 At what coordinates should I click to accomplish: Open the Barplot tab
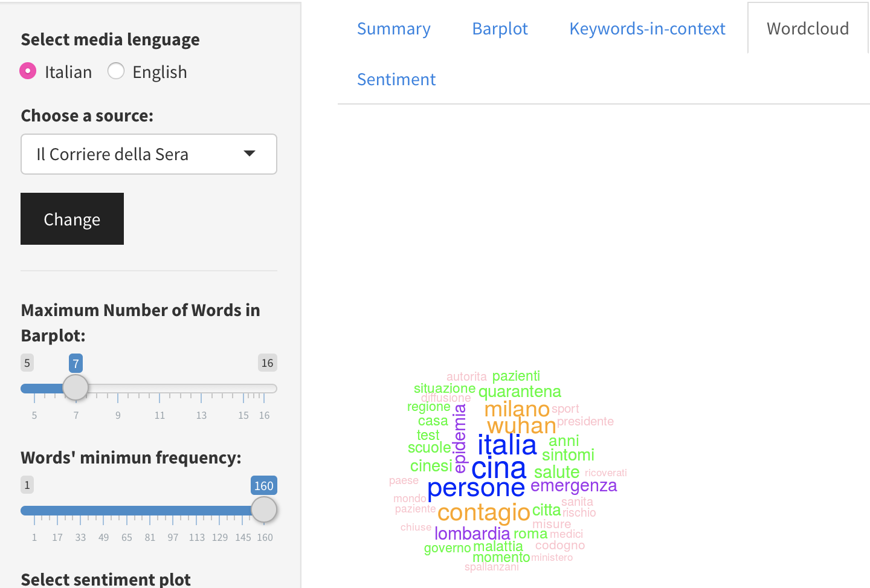(x=500, y=28)
